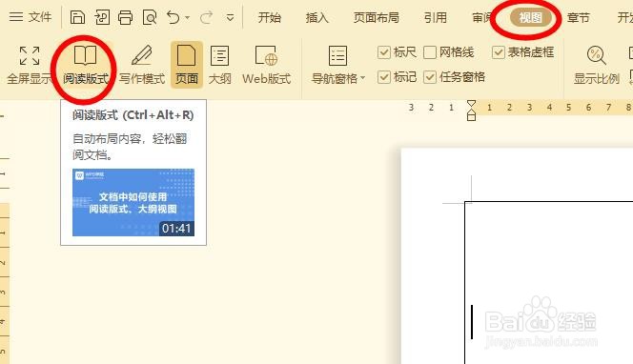This screenshot has height=364, width=633.
Task: Expand the quick access toolbar customize arrow
Action: (x=230, y=18)
